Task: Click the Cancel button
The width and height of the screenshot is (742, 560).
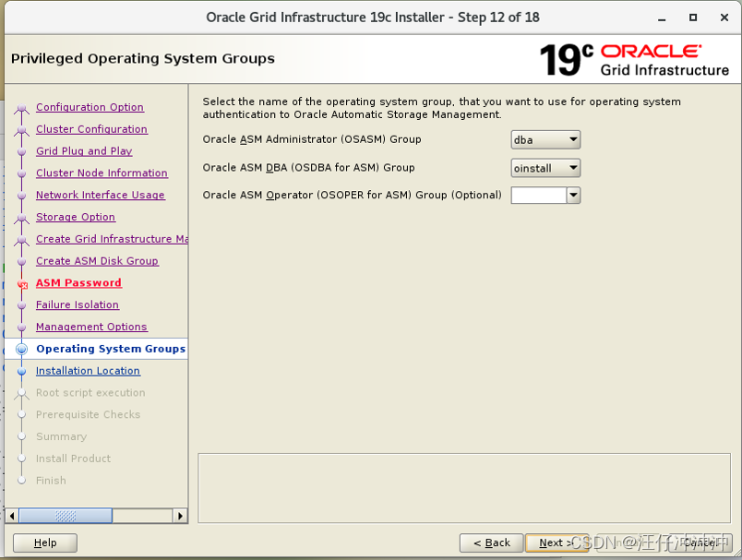Action: pos(700,542)
